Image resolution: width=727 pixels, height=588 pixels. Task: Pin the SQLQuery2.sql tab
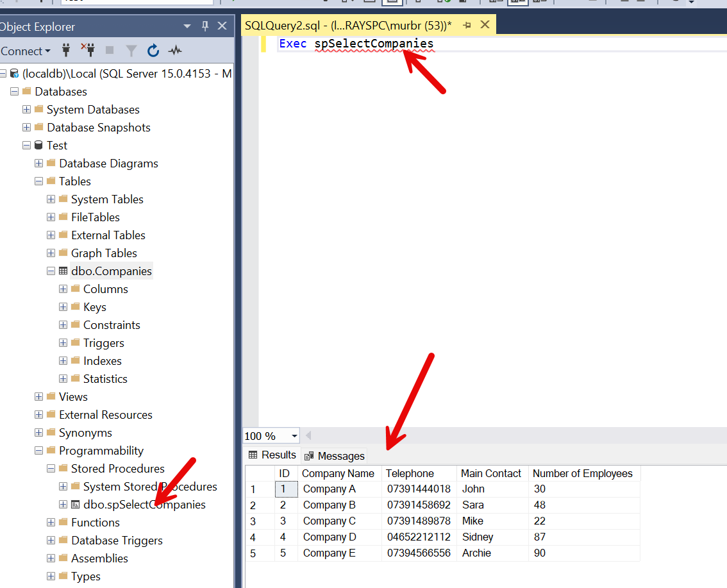(x=467, y=25)
